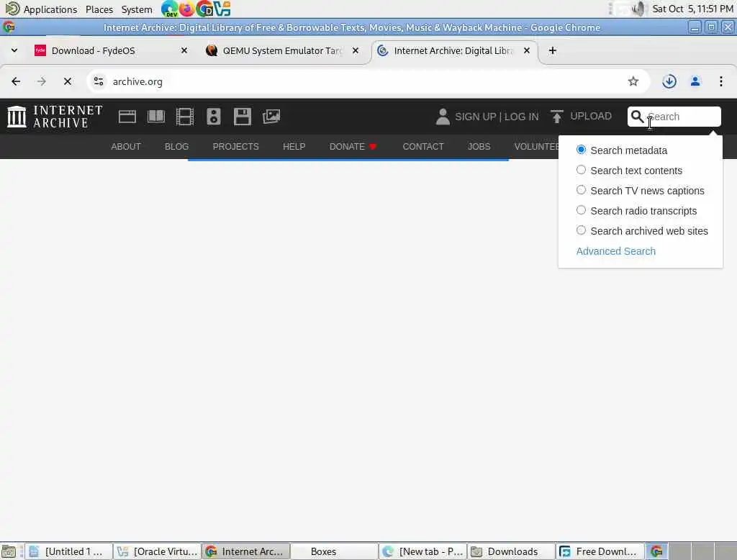Viewport: 737px width, 560px height.
Task: Open the JOBS link
Action: (479, 147)
